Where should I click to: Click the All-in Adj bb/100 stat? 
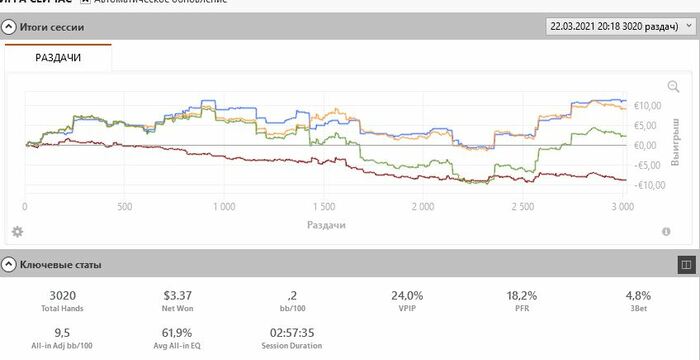tap(62, 338)
